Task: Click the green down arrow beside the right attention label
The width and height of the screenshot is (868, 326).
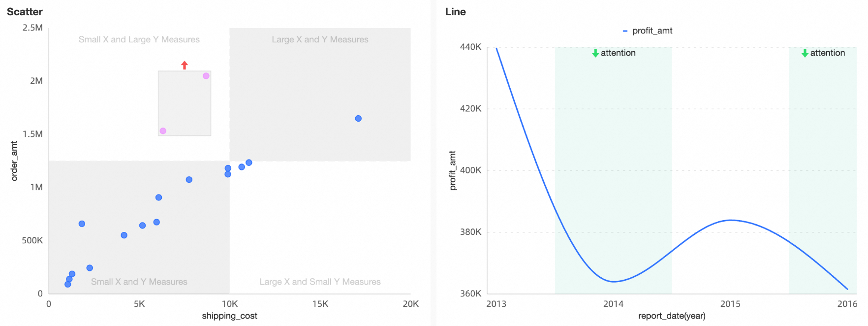Action: point(805,53)
